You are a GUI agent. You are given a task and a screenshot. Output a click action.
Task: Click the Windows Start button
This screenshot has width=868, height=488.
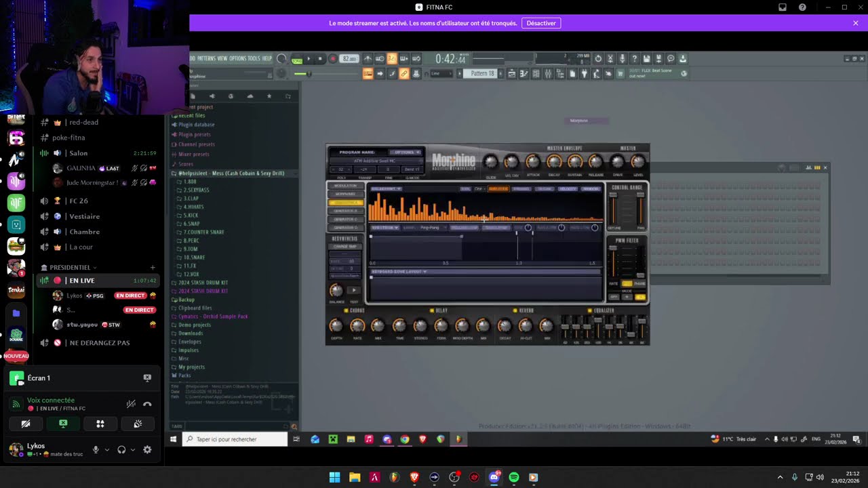[334, 477]
